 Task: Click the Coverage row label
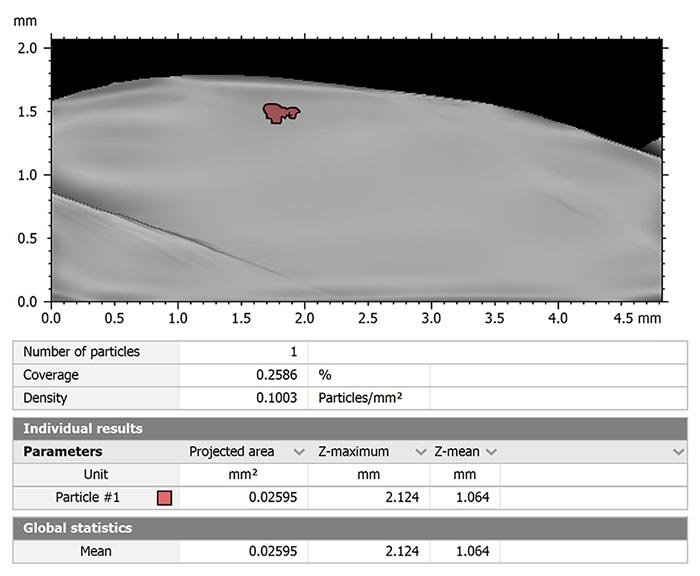[50, 375]
